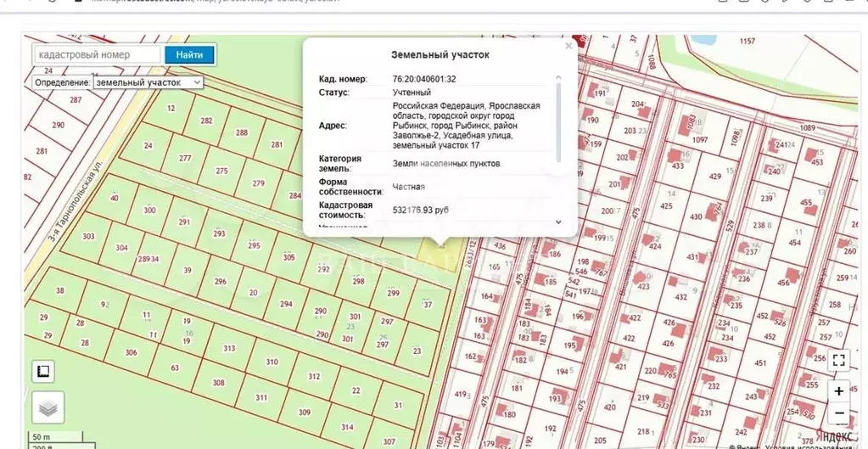Select parcel 314 on the map
Screen dimensions: 868x449
point(347,427)
